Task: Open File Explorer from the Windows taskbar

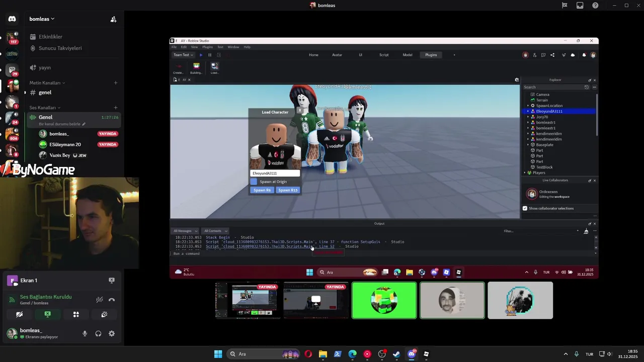Action: point(323,354)
